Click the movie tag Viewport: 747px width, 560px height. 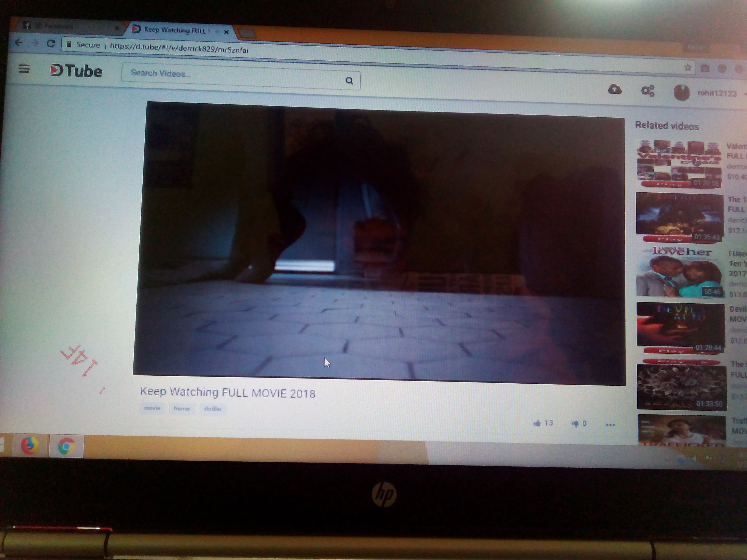(152, 408)
